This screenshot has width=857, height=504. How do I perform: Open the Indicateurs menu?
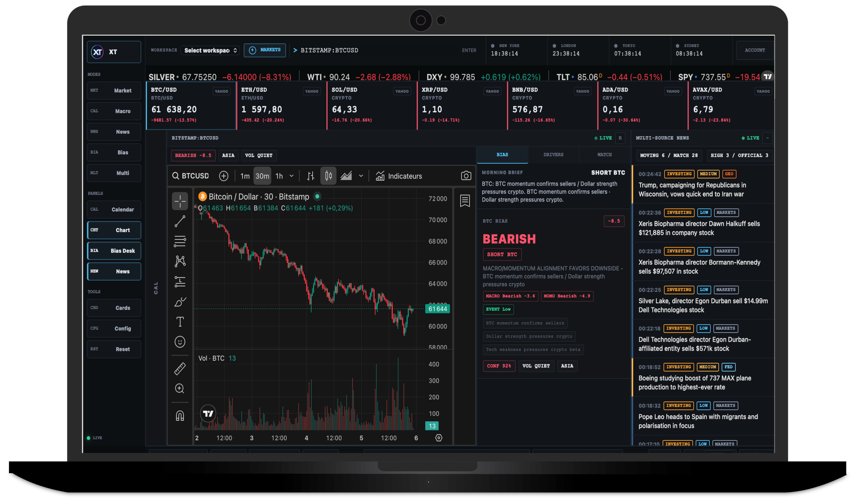tap(399, 176)
